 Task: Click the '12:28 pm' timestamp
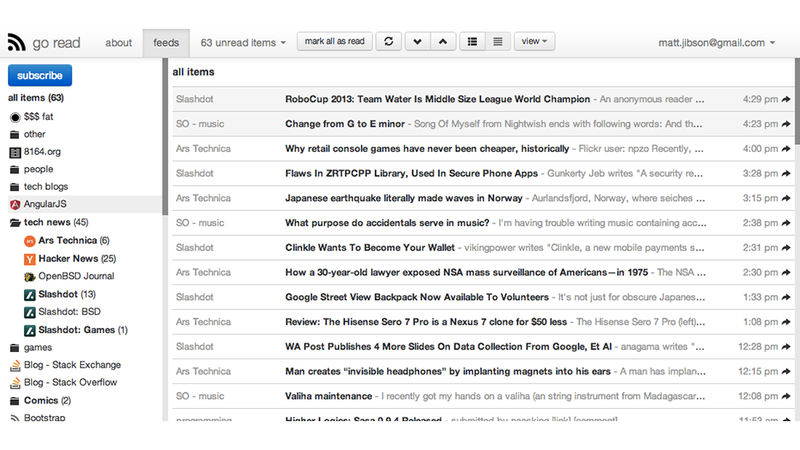758,346
